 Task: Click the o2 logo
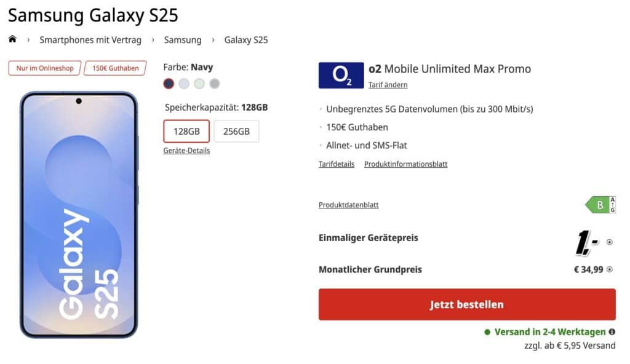[340, 75]
